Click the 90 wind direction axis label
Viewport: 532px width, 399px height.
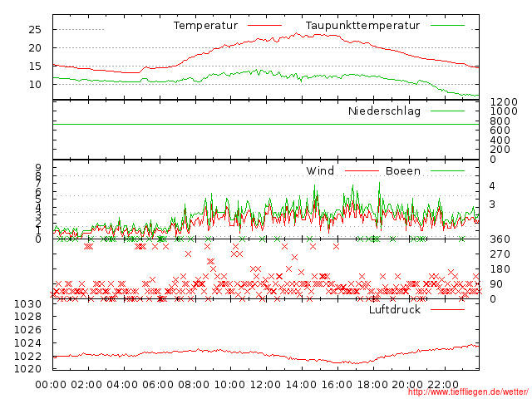(496, 284)
